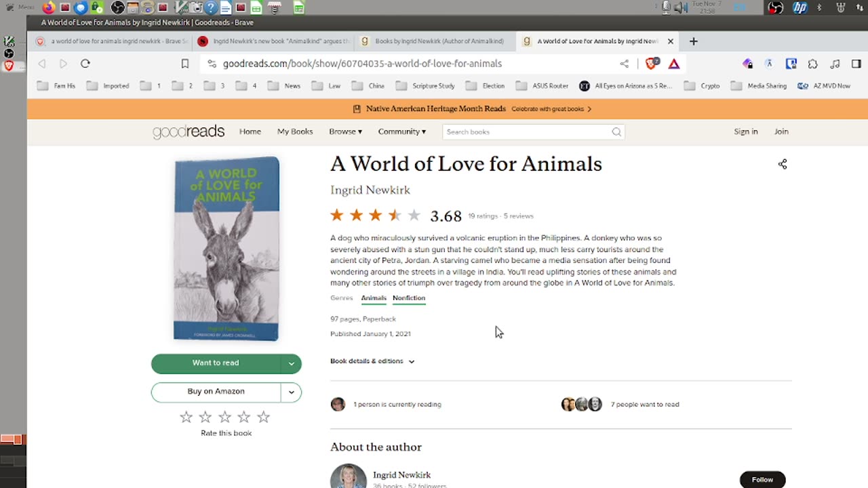Rate this book three stars
Image resolution: width=868 pixels, height=488 pixels.
click(x=225, y=418)
